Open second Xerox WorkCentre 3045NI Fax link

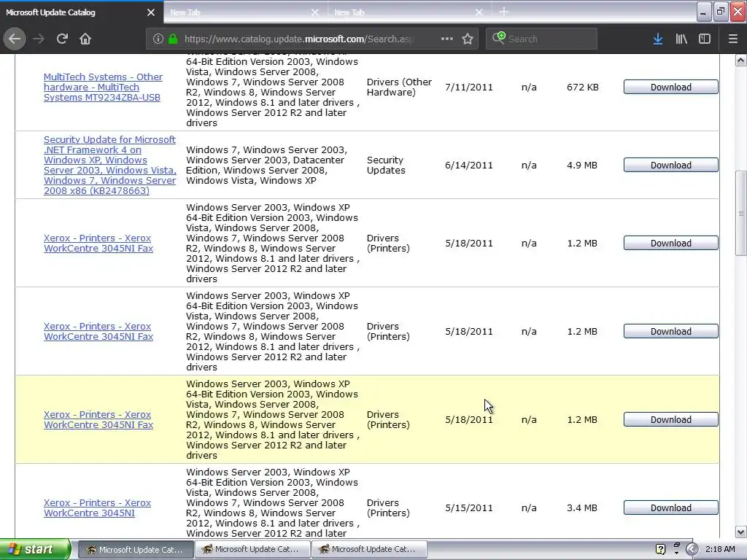coord(98,332)
